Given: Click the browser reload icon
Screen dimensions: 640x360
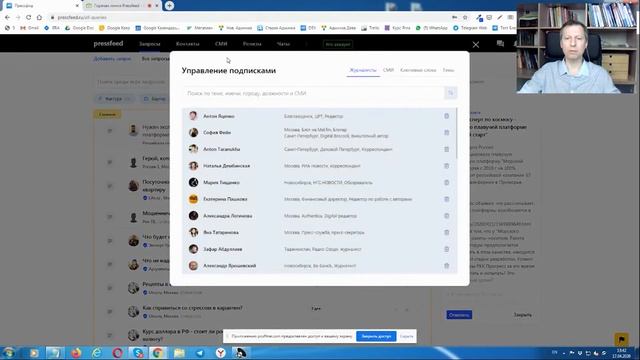Looking at the screenshot, I should point(29,17).
